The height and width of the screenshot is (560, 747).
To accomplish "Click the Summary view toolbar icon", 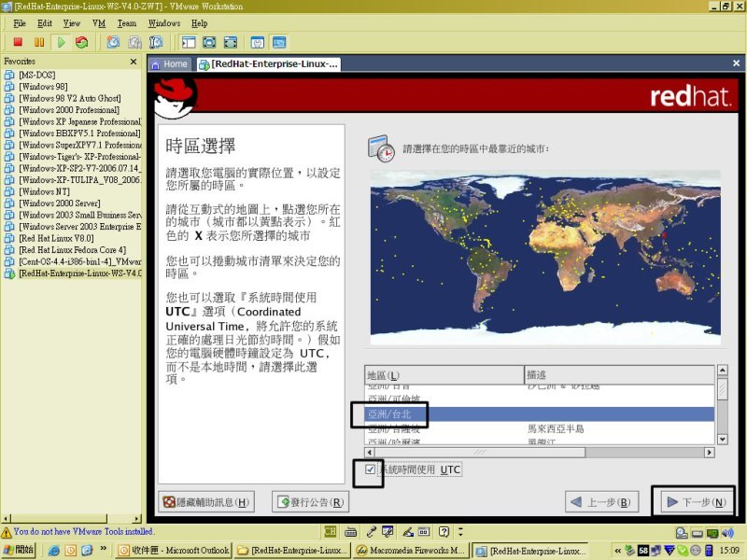I will pos(258,42).
